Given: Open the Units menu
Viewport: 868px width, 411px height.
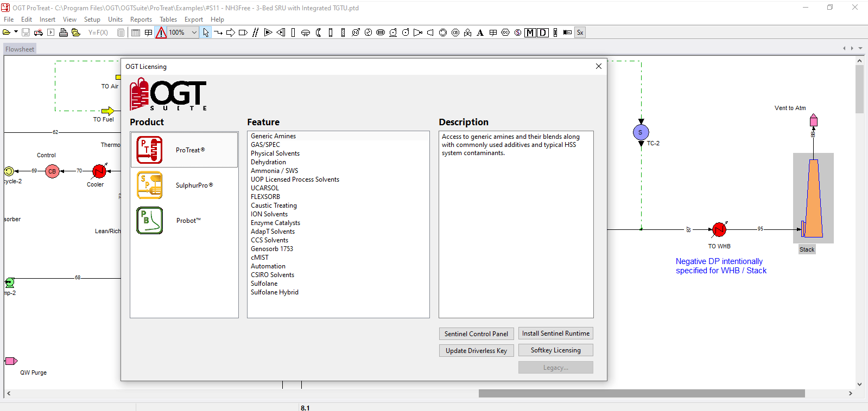Looking at the screenshot, I should tap(115, 20).
